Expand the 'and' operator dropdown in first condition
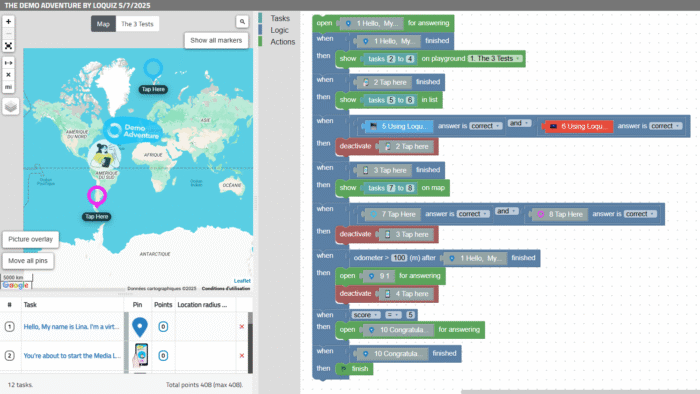The width and height of the screenshot is (700, 394). point(519,123)
